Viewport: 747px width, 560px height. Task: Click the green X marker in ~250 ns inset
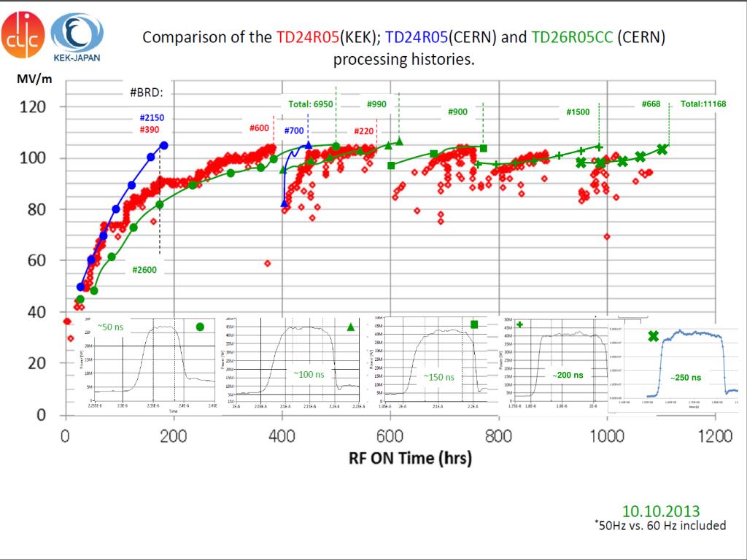click(x=654, y=336)
